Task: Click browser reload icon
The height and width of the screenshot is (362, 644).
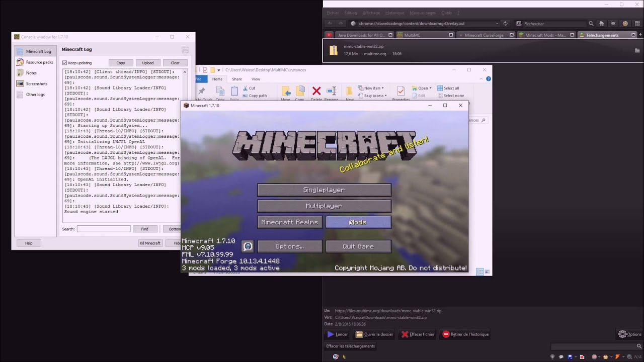Action: pos(505,24)
